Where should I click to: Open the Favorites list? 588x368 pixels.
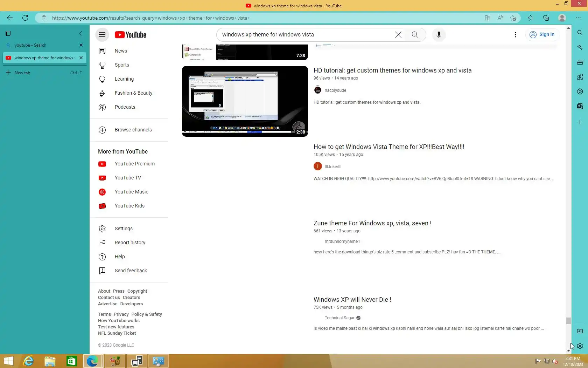[x=531, y=18]
